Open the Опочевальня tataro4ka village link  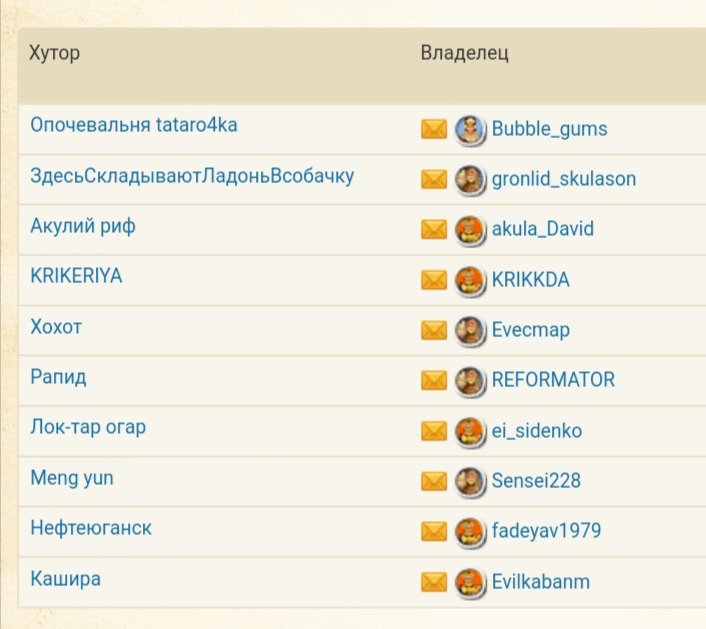pyautogui.click(x=134, y=126)
